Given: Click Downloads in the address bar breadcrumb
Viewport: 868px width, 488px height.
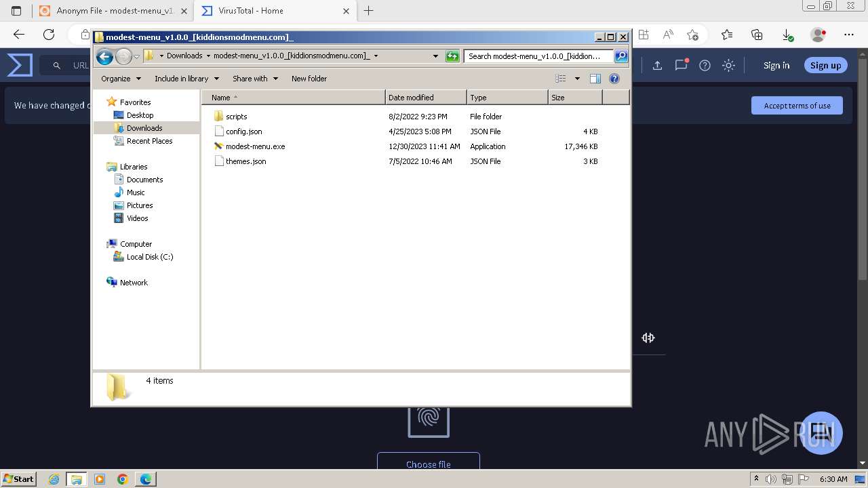Looking at the screenshot, I should coord(184,56).
